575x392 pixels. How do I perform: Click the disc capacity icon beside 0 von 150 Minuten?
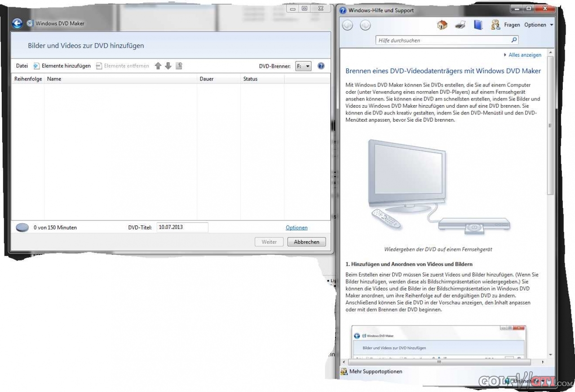[x=22, y=228]
